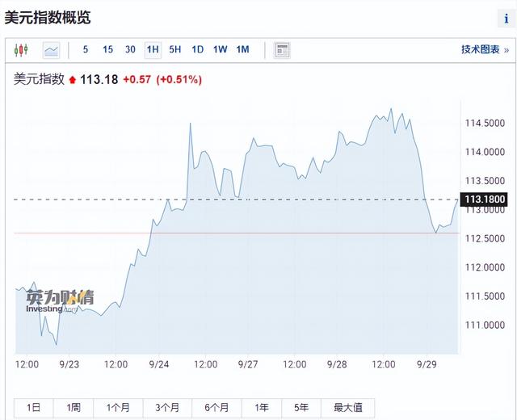Screen dimensions: 517x420
Task: Toggle the 1H interval button
Action: click(x=153, y=50)
